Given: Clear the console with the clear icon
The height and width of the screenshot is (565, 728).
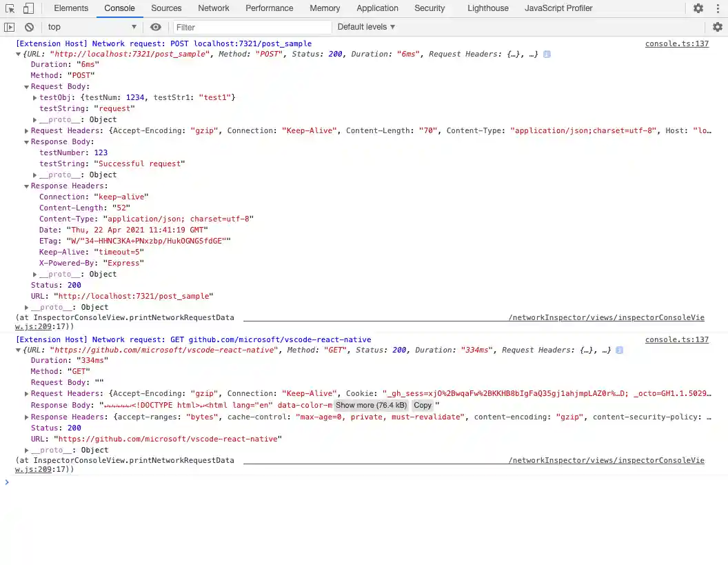Looking at the screenshot, I should click(29, 27).
